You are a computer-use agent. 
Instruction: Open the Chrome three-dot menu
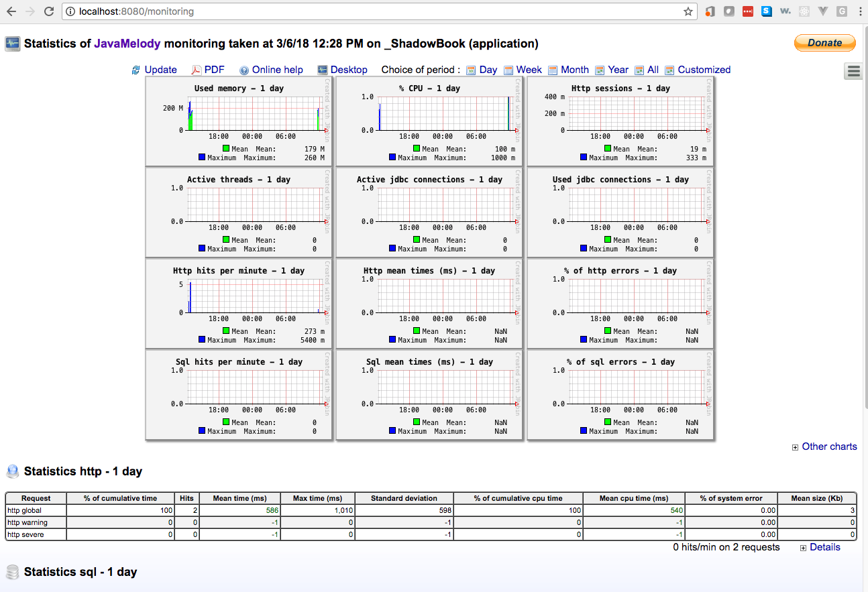pos(859,11)
